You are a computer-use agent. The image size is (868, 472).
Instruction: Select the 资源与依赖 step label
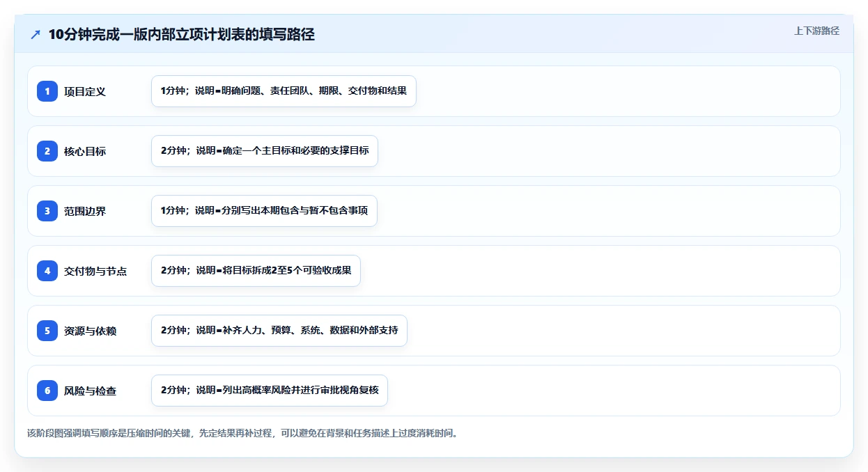(90, 331)
